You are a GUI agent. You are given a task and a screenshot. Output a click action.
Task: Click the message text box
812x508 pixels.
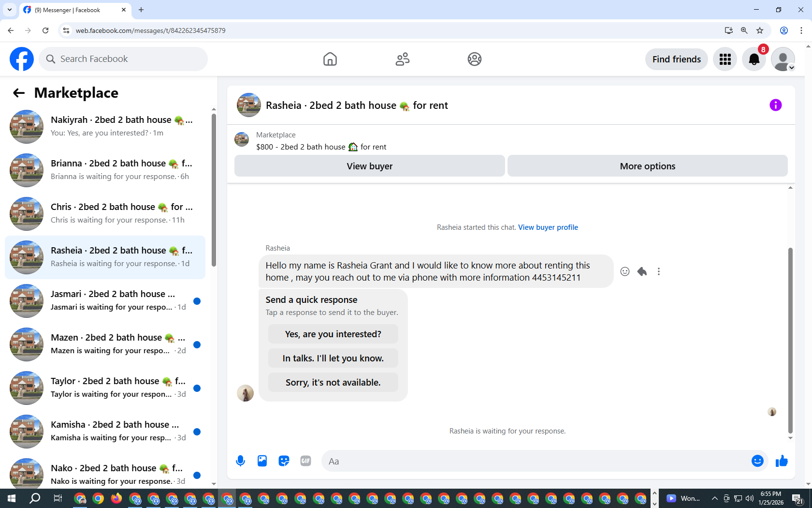click(x=536, y=461)
